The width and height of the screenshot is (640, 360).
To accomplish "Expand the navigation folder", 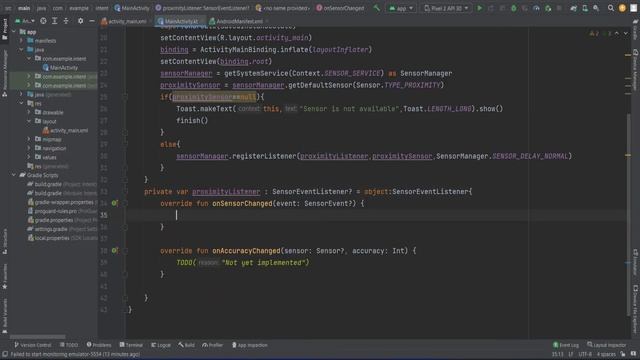I will [29, 148].
